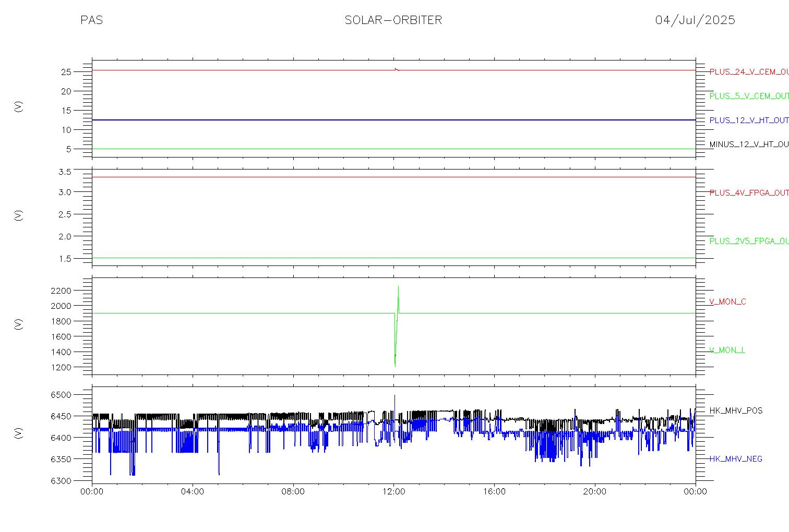Click the SOLAR-ORBITER heading
Viewport: 789px width, 532px height.
tap(393, 20)
